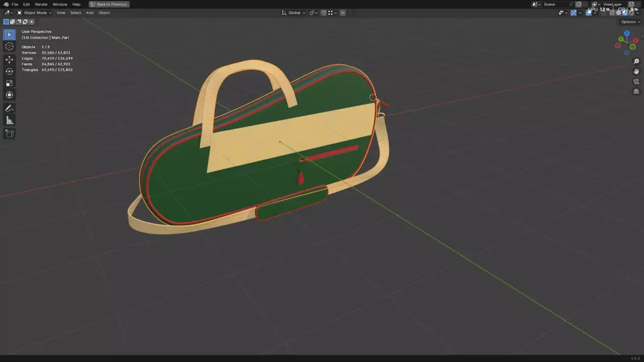Switch to rendered viewport shading
Image resolution: width=644 pixels, height=362 pixels.
pyautogui.click(x=631, y=13)
